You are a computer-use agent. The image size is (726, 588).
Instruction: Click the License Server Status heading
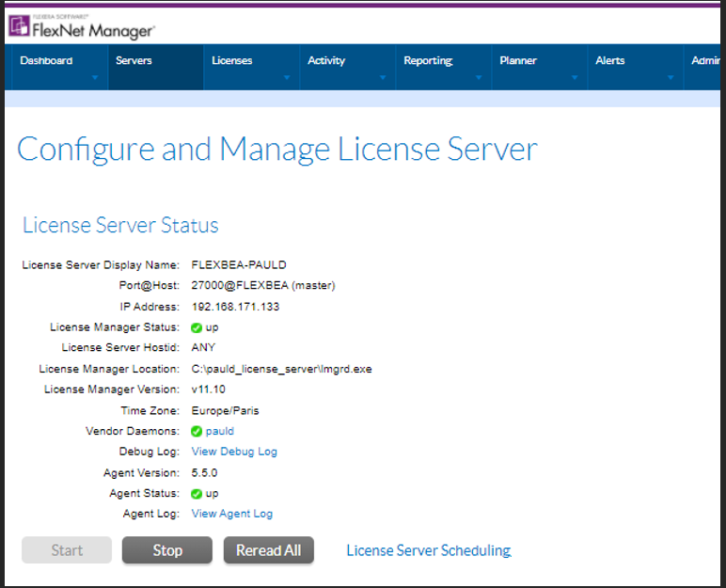pos(120,225)
